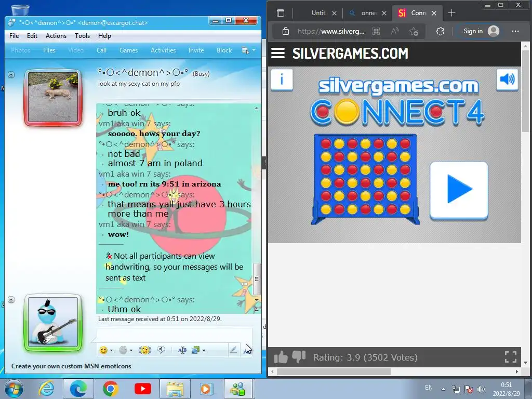Open the browser apps grid icon in address bar

376,32
